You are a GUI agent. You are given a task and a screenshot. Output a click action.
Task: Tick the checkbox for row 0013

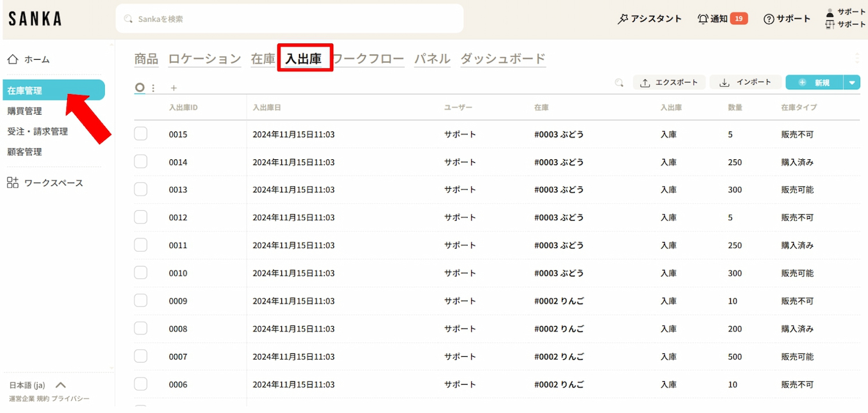pyautogui.click(x=141, y=189)
